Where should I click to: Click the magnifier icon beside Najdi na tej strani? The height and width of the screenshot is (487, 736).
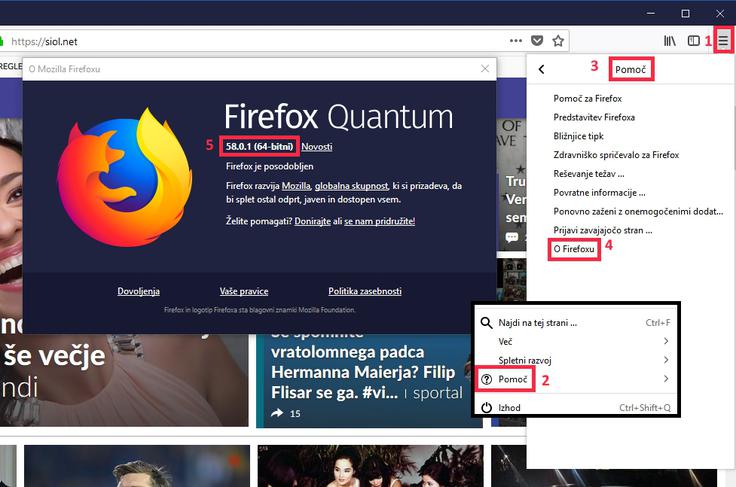(x=486, y=323)
